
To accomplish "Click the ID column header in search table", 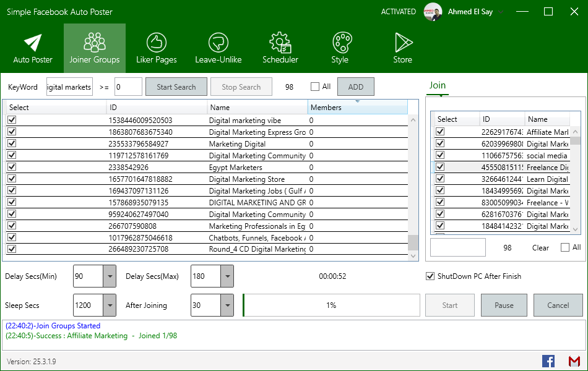I will click(157, 107).
